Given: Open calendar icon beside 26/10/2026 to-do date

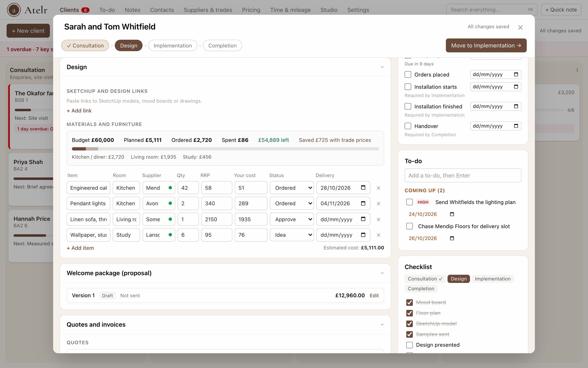Looking at the screenshot, I should (452, 238).
